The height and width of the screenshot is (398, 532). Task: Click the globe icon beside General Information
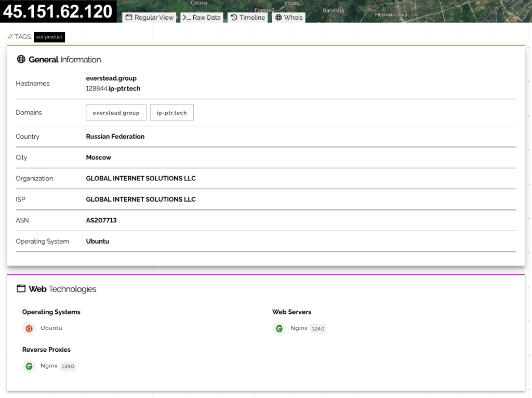click(21, 59)
